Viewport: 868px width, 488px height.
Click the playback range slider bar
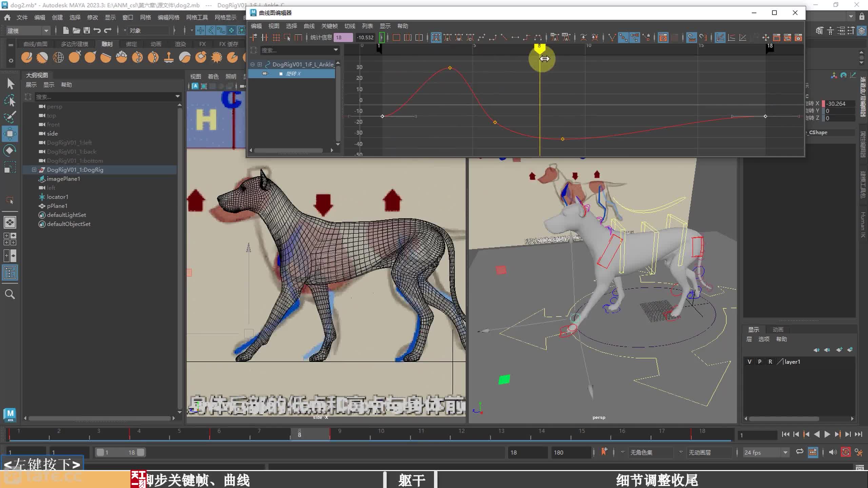pyautogui.click(x=120, y=452)
